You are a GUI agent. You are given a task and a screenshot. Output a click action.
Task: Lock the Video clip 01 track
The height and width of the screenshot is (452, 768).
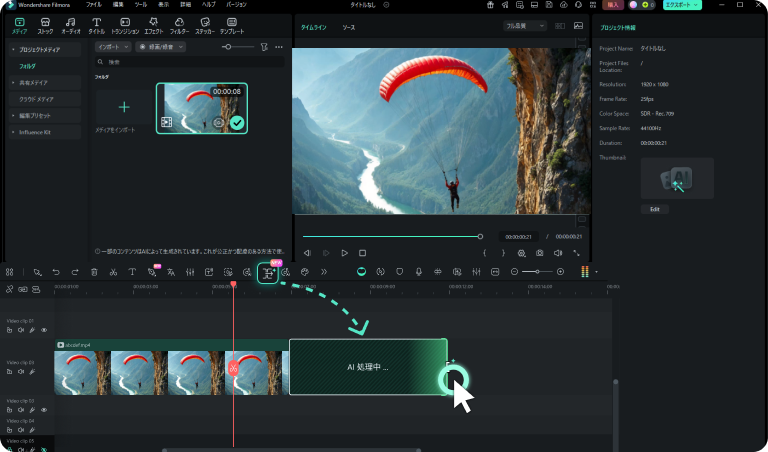click(9, 331)
